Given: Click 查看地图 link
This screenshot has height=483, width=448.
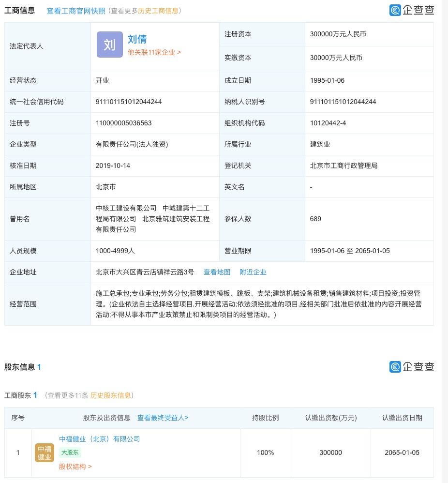Looking at the screenshot, I should pos(217,272).
